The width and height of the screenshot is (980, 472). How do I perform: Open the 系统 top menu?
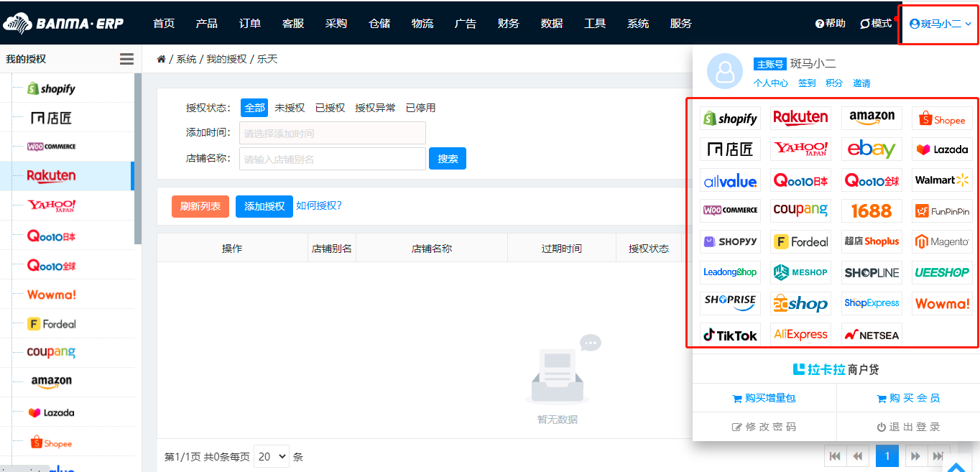(x=638, y=23)
